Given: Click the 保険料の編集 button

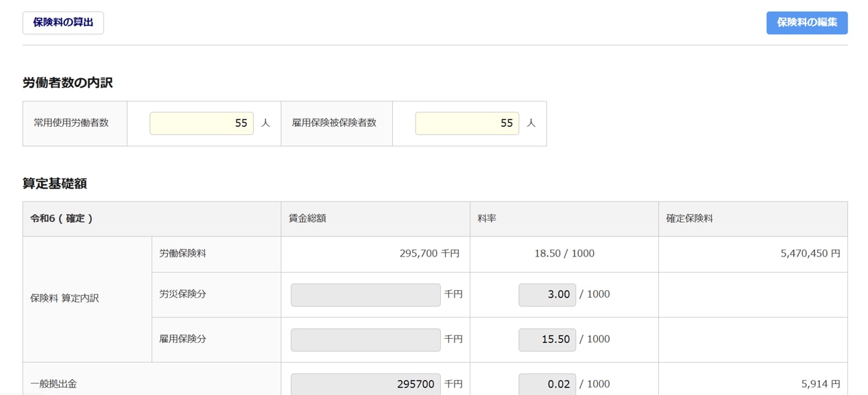Looking at the screenshot, I should tap(807, 23).
